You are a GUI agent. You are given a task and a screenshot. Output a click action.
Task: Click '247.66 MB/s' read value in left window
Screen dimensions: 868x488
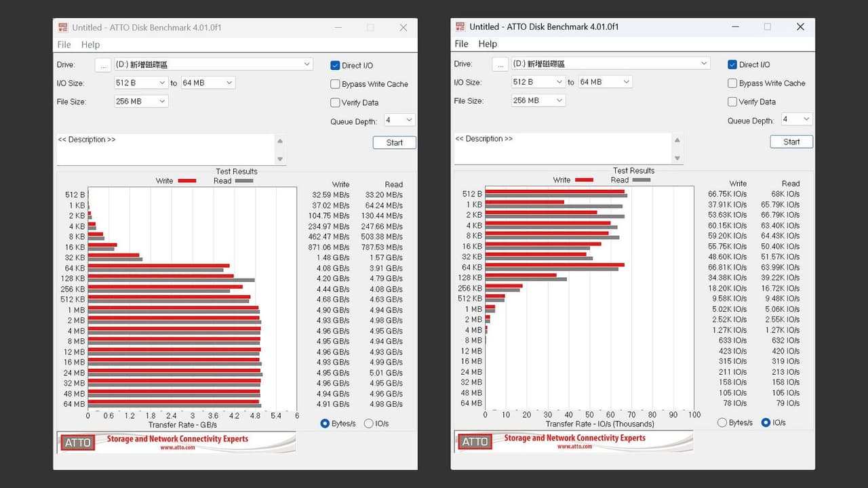[x=382, y=226]
